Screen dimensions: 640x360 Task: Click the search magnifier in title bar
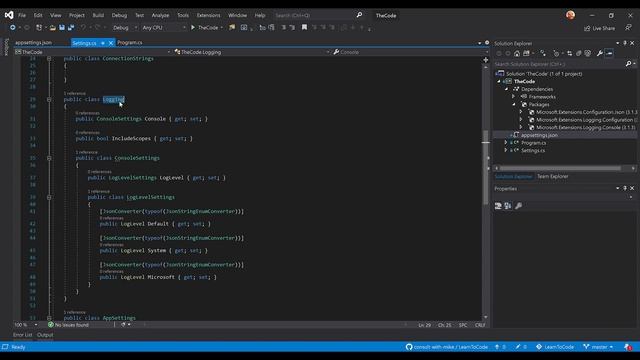(359, 15)
